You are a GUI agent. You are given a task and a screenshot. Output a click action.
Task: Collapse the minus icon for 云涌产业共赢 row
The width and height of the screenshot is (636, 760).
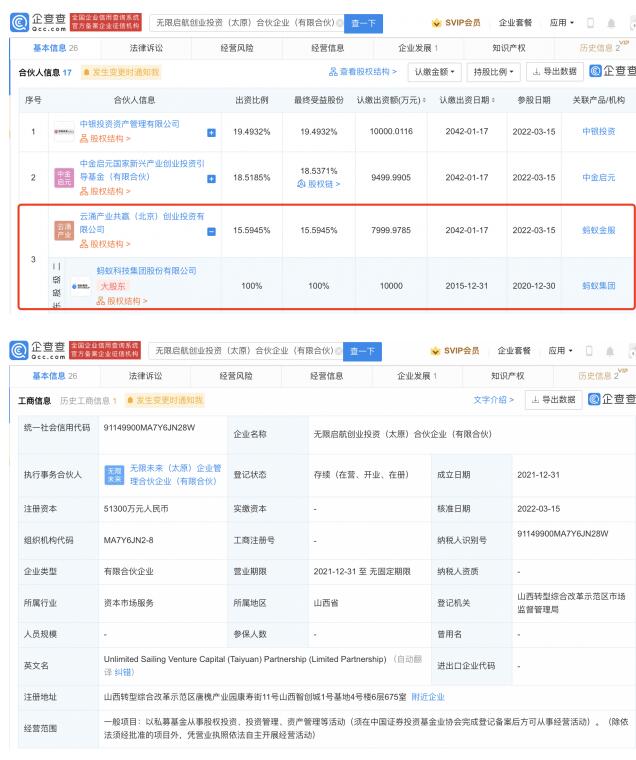pos(211,232)
